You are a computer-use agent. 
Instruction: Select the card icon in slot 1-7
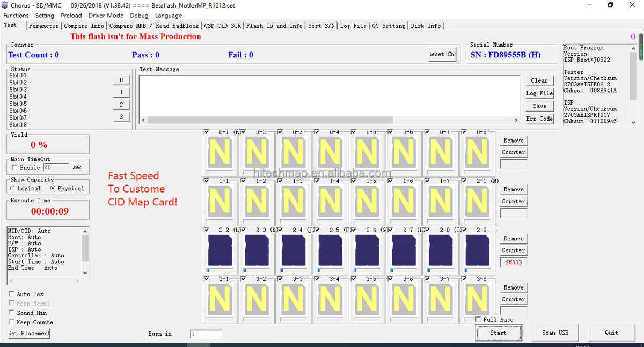(441, 201)
